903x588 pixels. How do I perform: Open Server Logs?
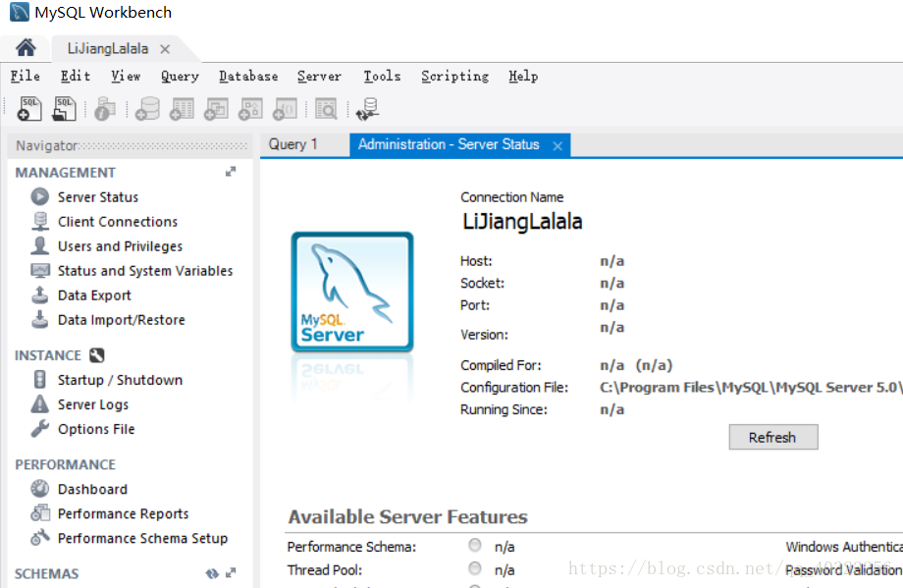(92, 404)
